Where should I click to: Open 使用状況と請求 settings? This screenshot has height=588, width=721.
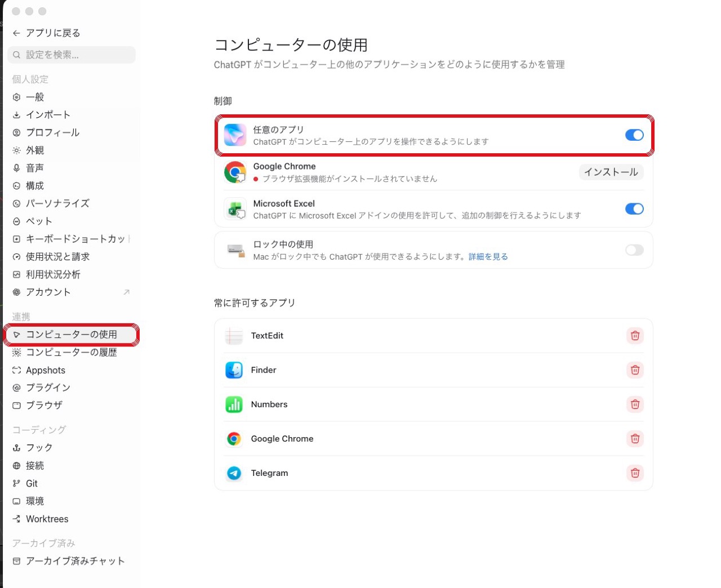point(72,257)
